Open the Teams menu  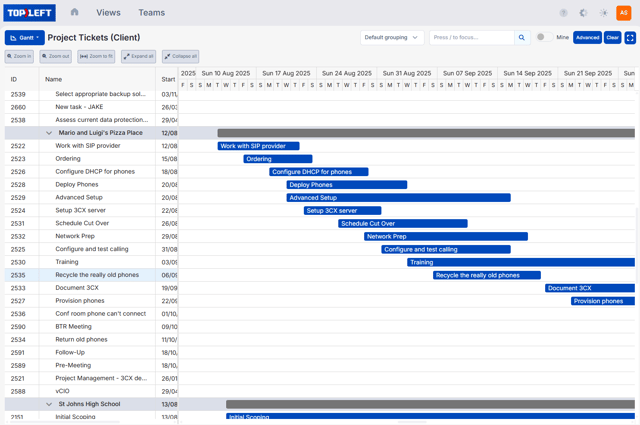coord(151,13)
